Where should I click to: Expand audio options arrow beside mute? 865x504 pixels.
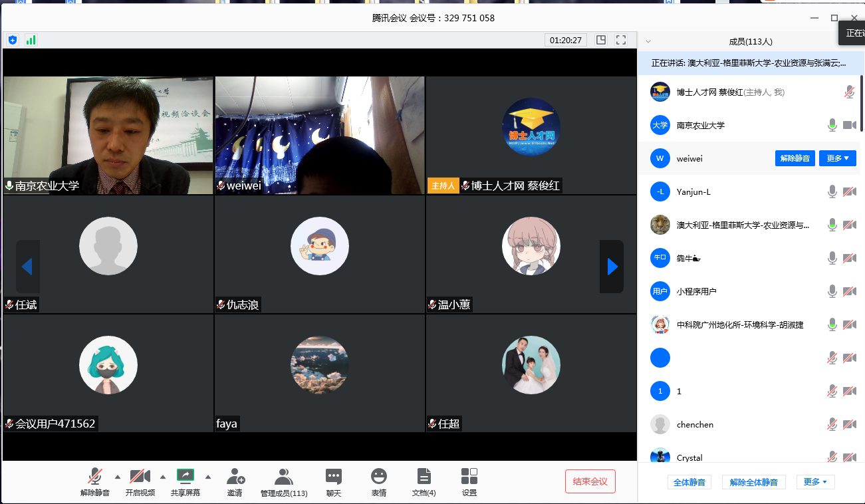118,477
